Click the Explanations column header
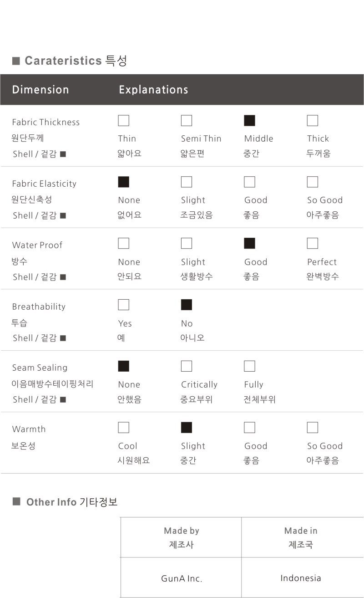The height and width of the screenshot is (598, 364). click(x=153, y=90)
